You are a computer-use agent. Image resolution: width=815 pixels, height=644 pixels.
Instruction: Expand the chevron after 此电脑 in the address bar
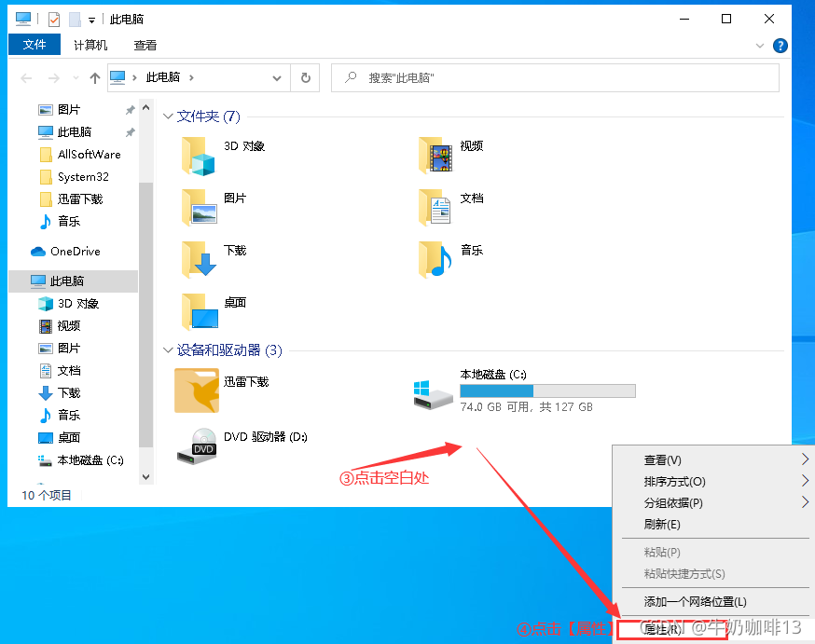[x=191, y=78]
